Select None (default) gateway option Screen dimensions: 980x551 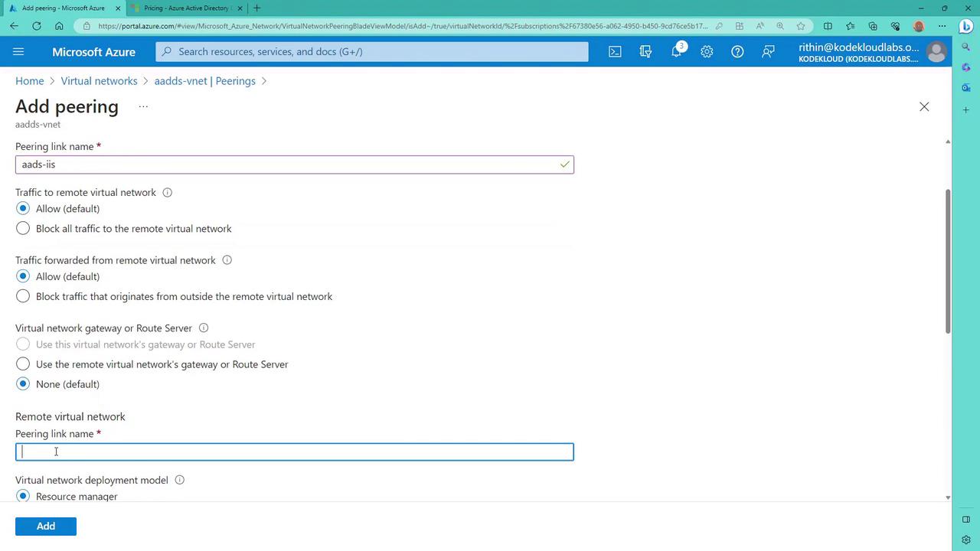point(23,384)
